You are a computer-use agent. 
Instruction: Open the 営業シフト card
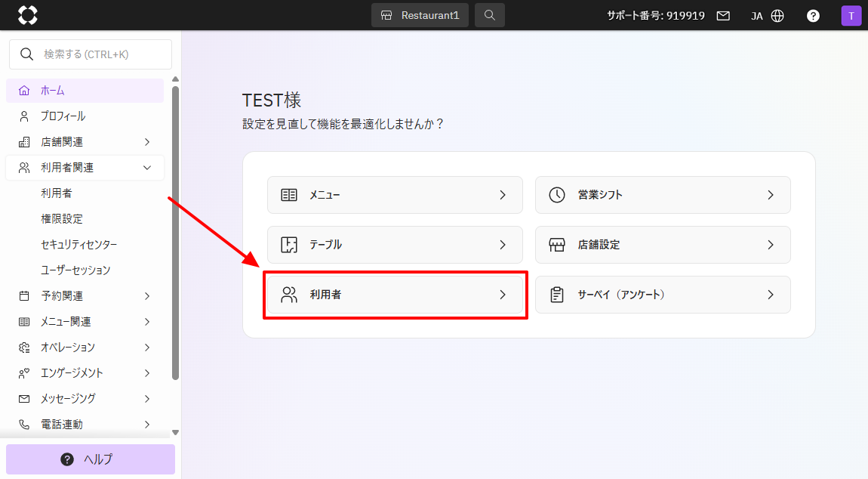click(663, 195)
